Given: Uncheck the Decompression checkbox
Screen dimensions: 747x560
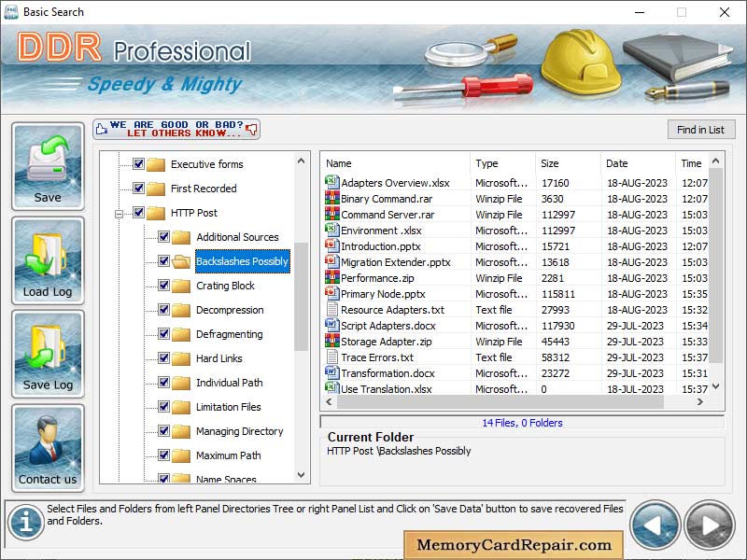Looking at the screenshot, I should 163,310.
